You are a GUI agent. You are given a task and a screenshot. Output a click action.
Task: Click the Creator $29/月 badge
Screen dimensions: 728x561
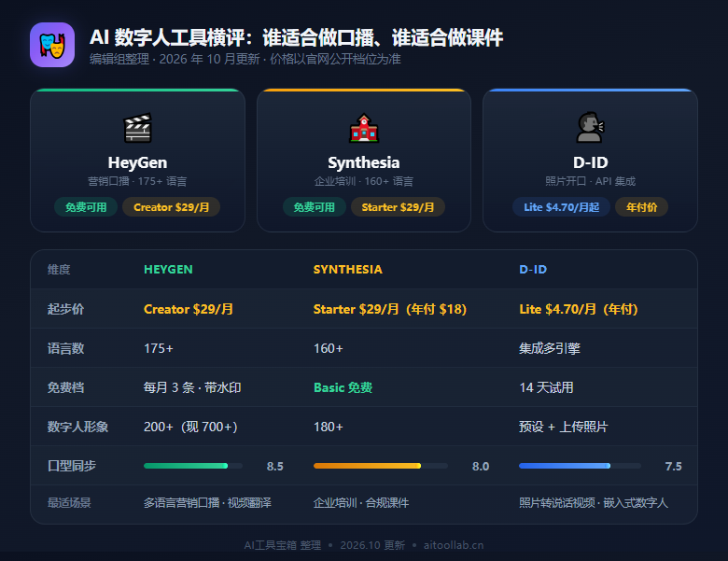(172, 207)
